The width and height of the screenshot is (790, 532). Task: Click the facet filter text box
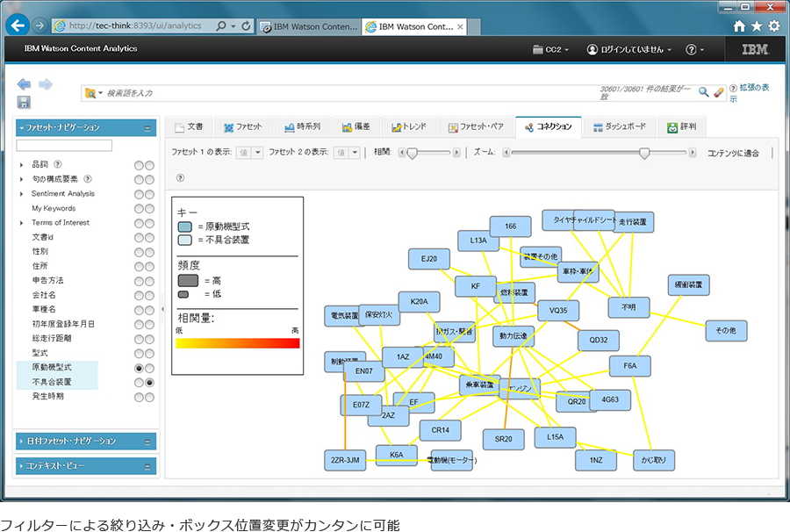click(x=64, y=146)
